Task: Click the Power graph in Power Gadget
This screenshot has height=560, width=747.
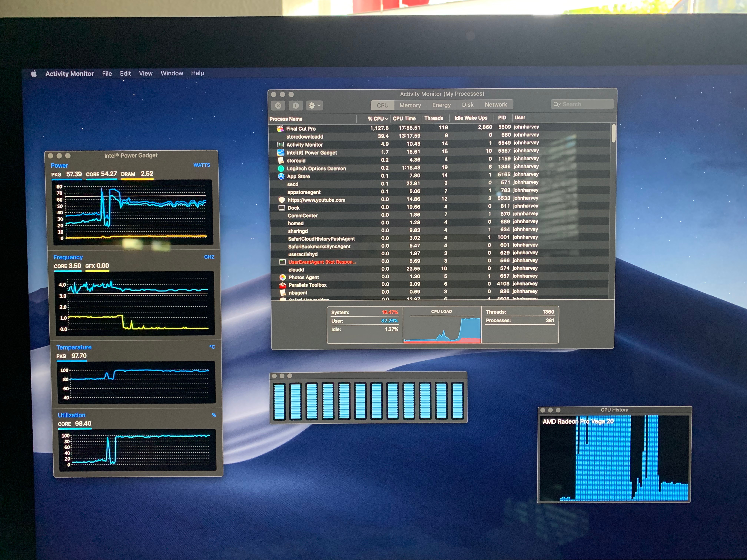Action: pyautogui.click(x=133, y=212)
